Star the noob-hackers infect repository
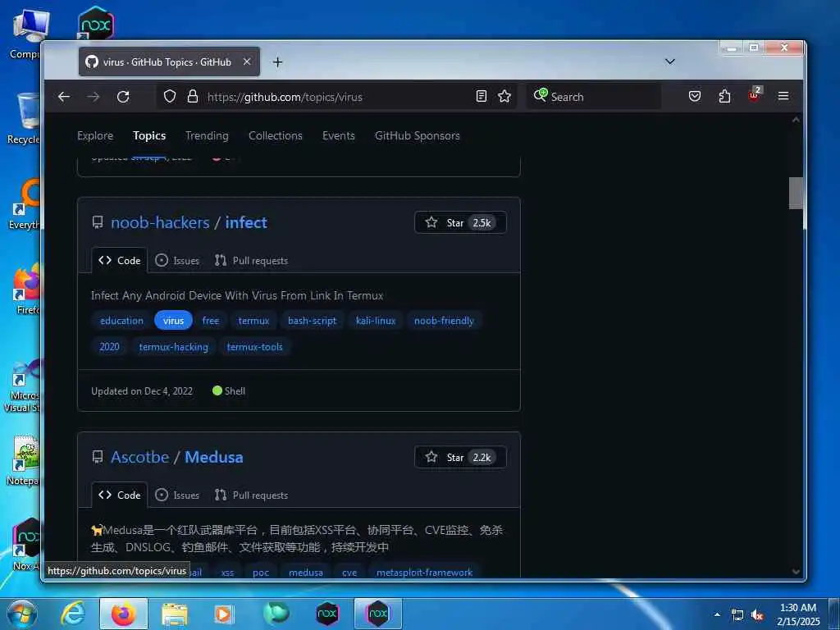This screenshot has height=630, width=840. tap(460, 223)
